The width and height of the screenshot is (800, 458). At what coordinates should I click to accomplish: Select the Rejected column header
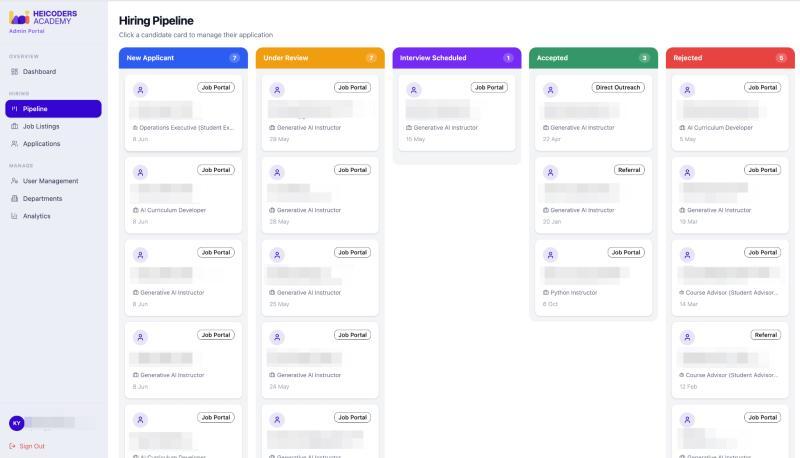point(730,58)
